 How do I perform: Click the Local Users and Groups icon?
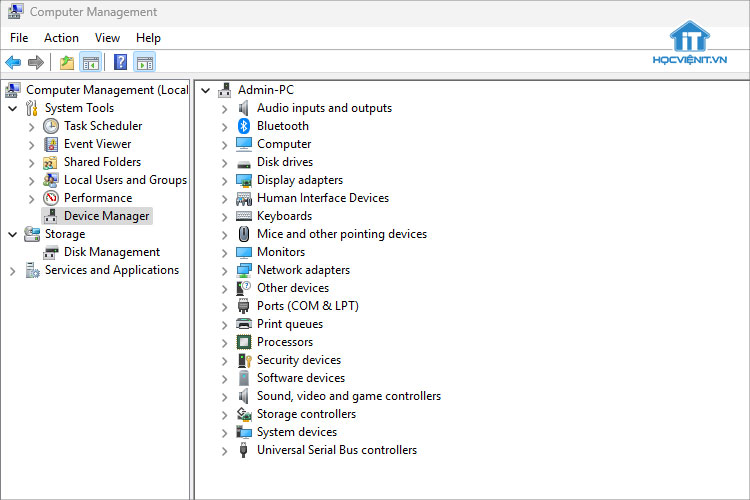click(51, 180)
